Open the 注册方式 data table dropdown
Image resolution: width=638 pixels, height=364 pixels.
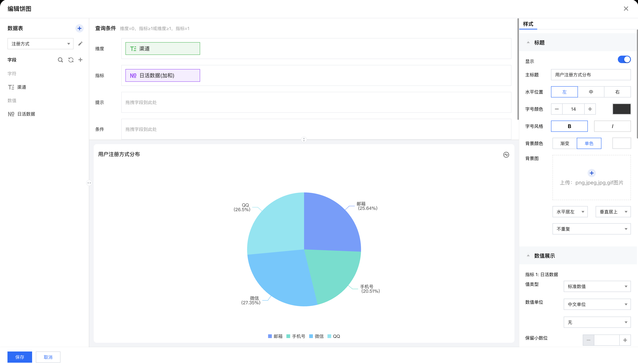[x=40, y=44]
